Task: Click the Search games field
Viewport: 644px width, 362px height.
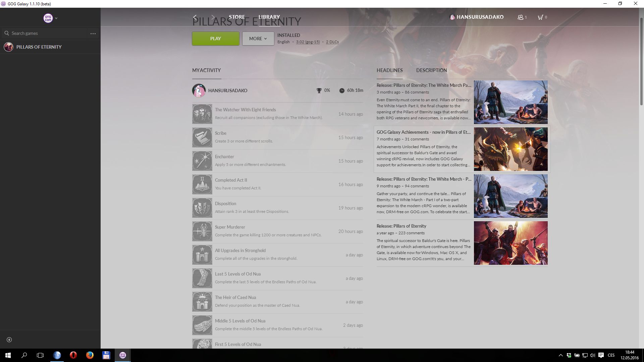Action: tap(44, 33)
